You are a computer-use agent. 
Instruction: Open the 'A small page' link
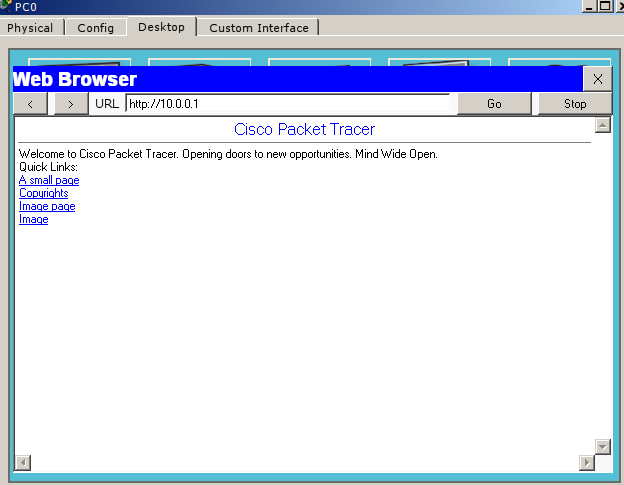(49, 180)
